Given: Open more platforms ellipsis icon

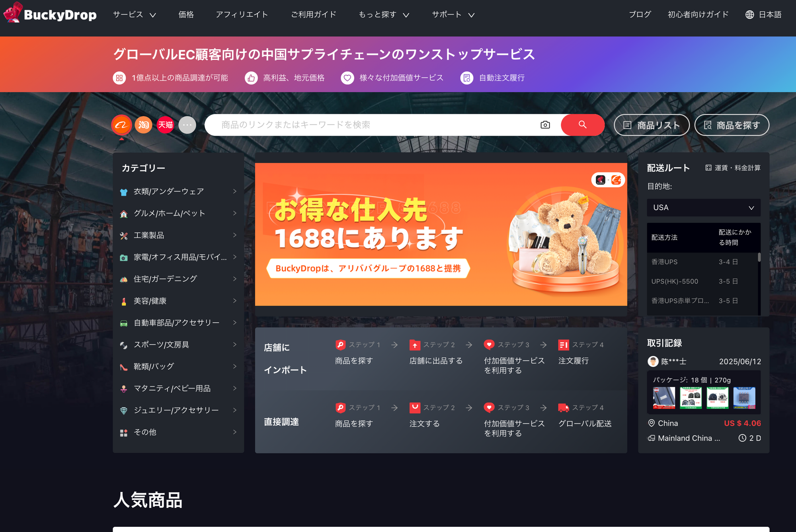Looking at the screenshot, I should coord(187,125).
